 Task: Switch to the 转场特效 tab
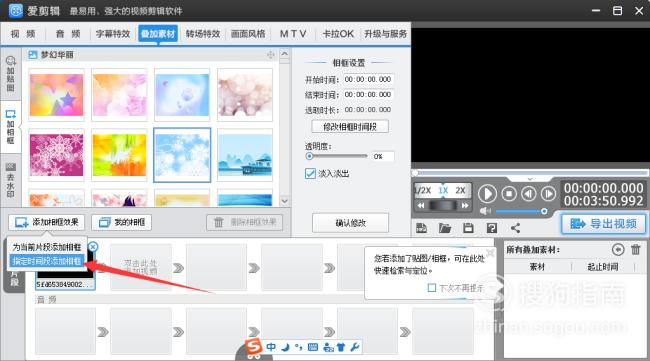[203, 34]
